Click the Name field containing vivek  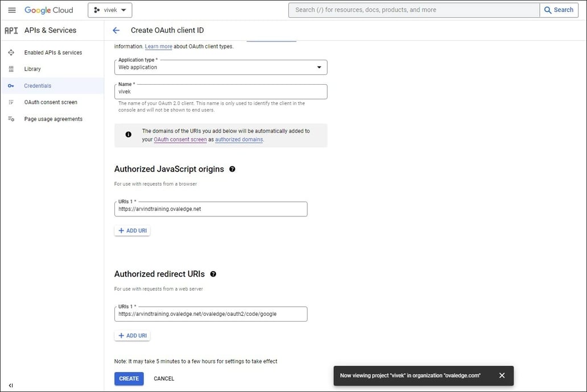tap(221, 91)
